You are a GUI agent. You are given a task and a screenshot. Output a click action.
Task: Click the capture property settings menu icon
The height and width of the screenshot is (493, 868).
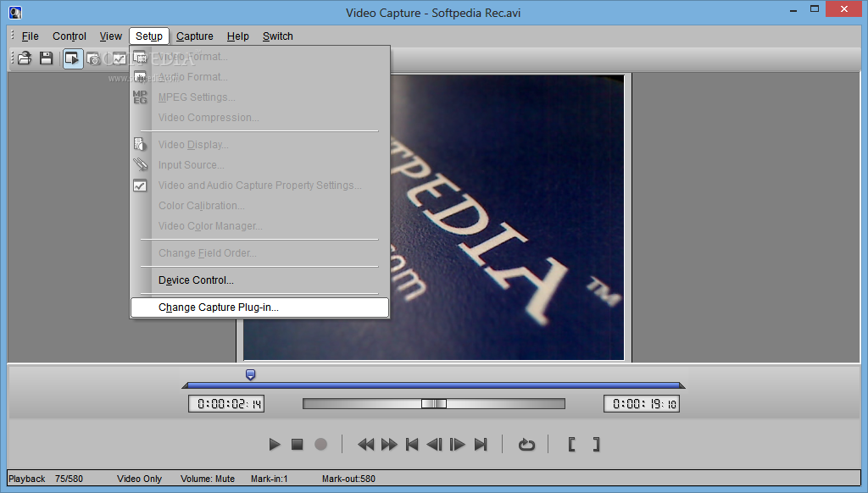(x=140, y=186)
